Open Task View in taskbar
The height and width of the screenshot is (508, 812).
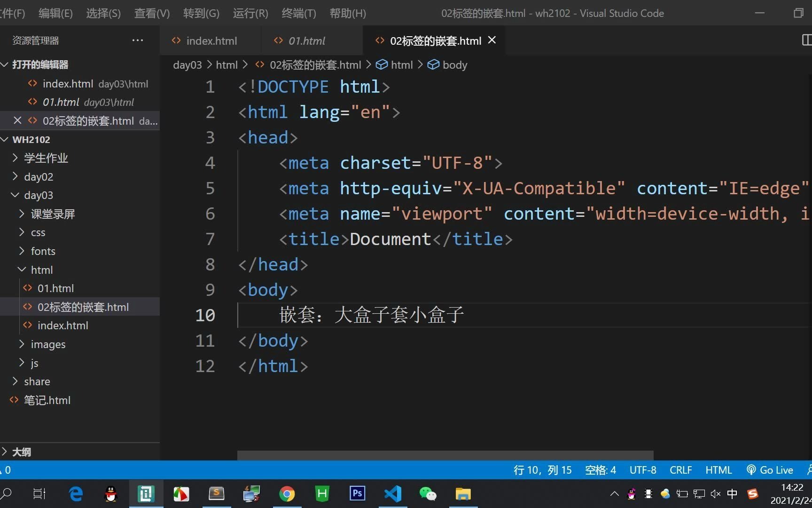point(39,494)
